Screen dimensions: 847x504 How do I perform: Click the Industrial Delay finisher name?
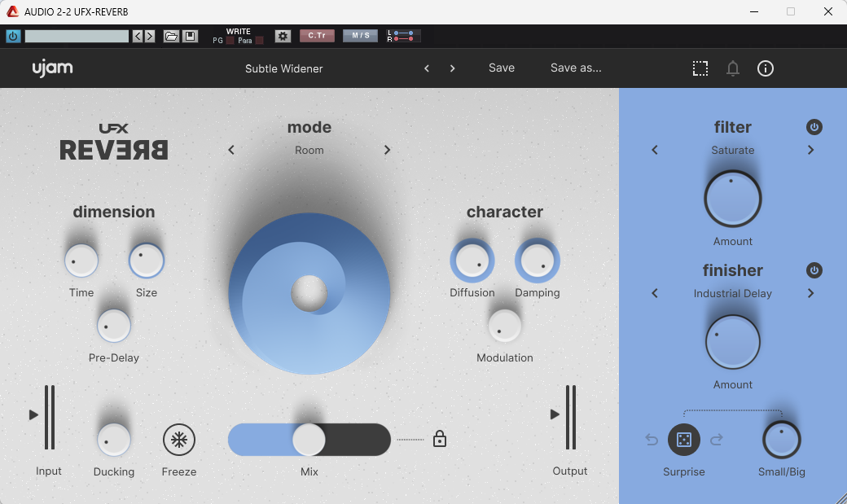[x=732, y=293]
